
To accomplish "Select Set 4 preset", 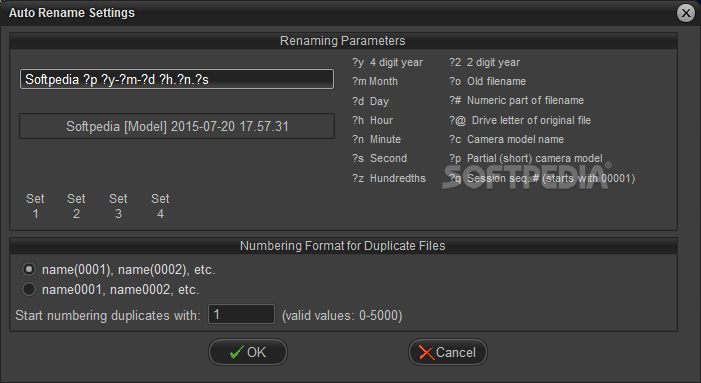I will [x=160, y=206].
